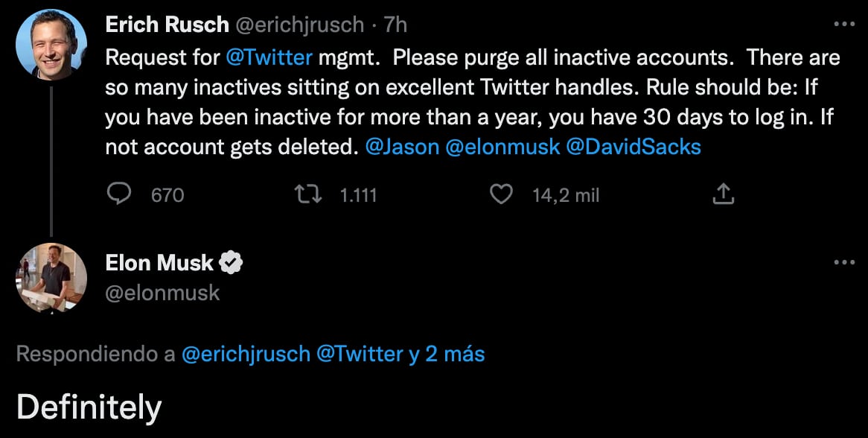Like Erich Rusch's tweet
Viewport: 868px width, 438px height.
click(502, 194)
